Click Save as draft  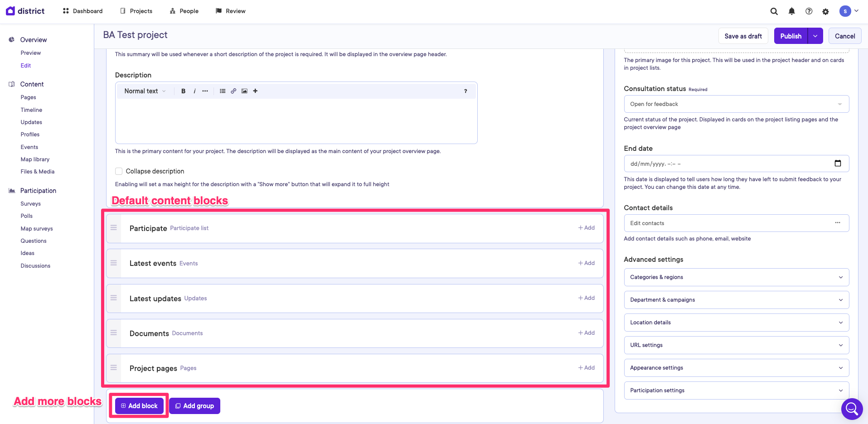743,36
